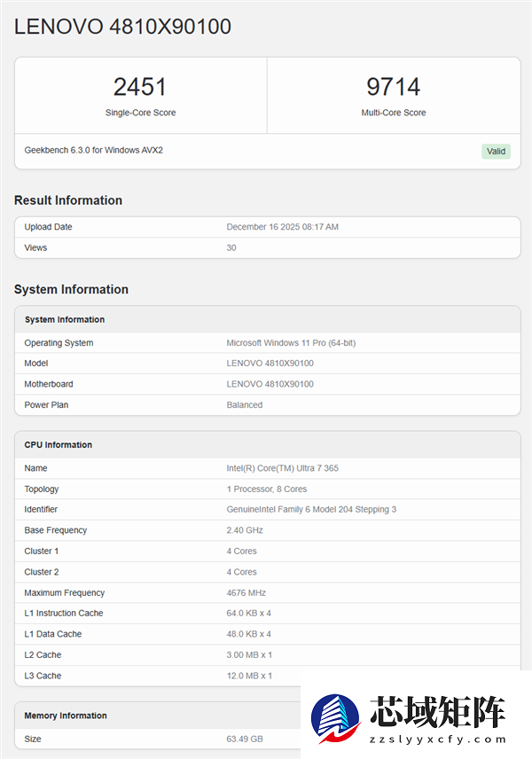Click the System Information table header
Image resolution: width=532 pixels, height=759 pixels.
[x=65, y=319]
